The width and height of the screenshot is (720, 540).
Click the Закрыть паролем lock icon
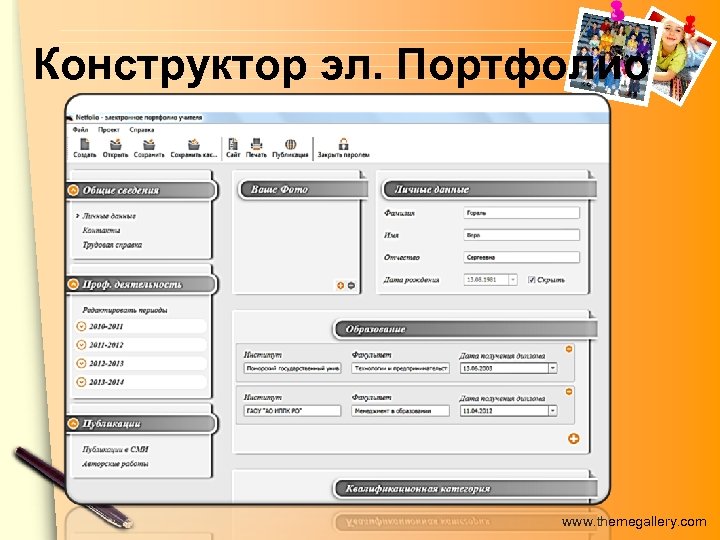click(343, 144)
